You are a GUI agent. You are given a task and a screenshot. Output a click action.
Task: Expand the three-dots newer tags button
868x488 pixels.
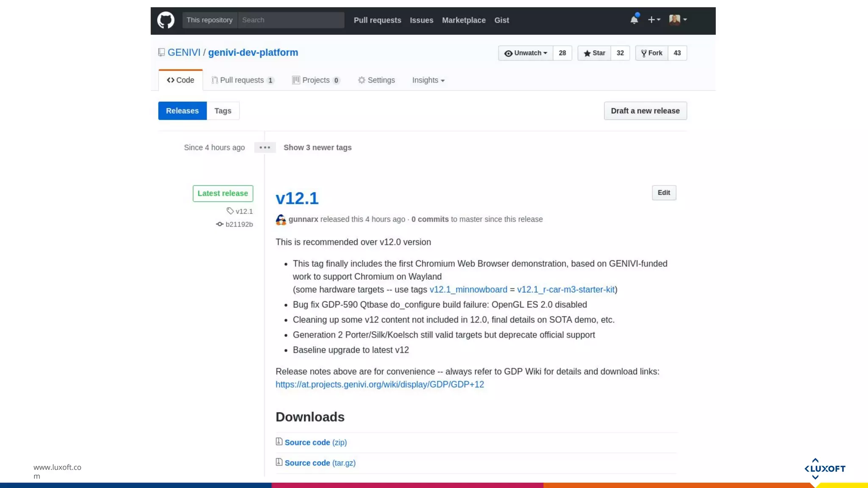265,147
